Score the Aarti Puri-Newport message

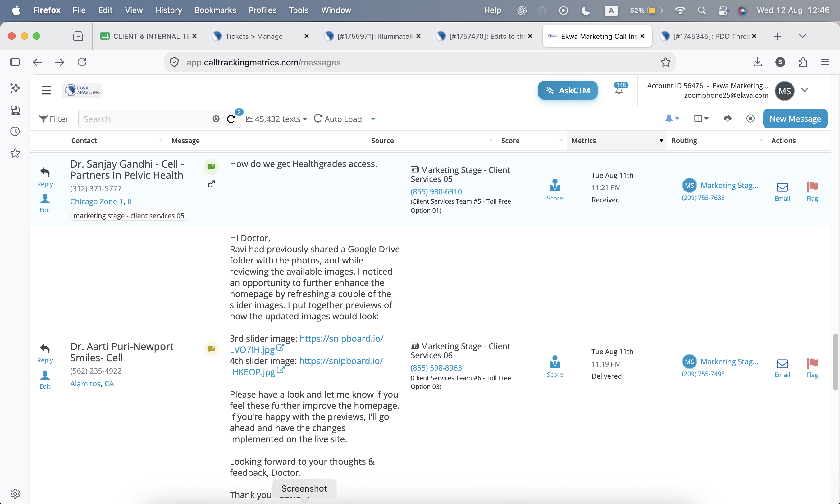pos(555,367)
